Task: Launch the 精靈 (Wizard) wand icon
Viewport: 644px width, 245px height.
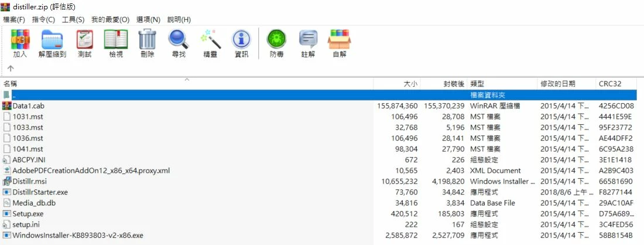Action: 210,39
